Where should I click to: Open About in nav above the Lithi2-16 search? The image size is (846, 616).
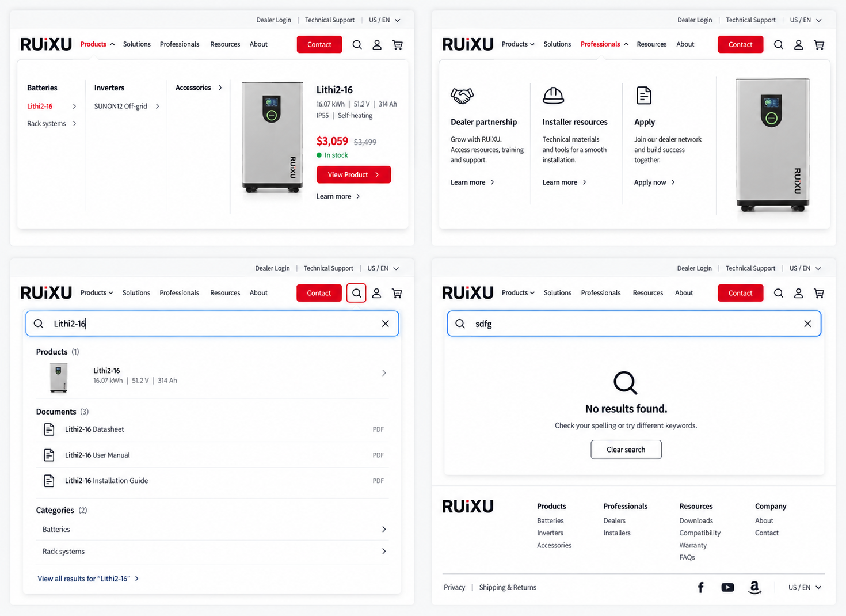pos(258,293)
